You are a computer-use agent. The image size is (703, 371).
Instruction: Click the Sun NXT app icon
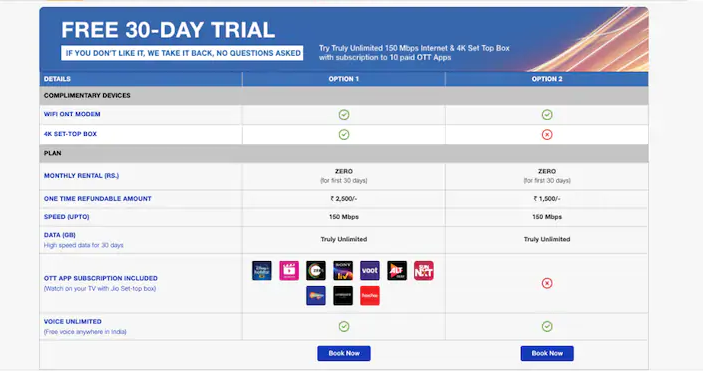click(424, 271)
